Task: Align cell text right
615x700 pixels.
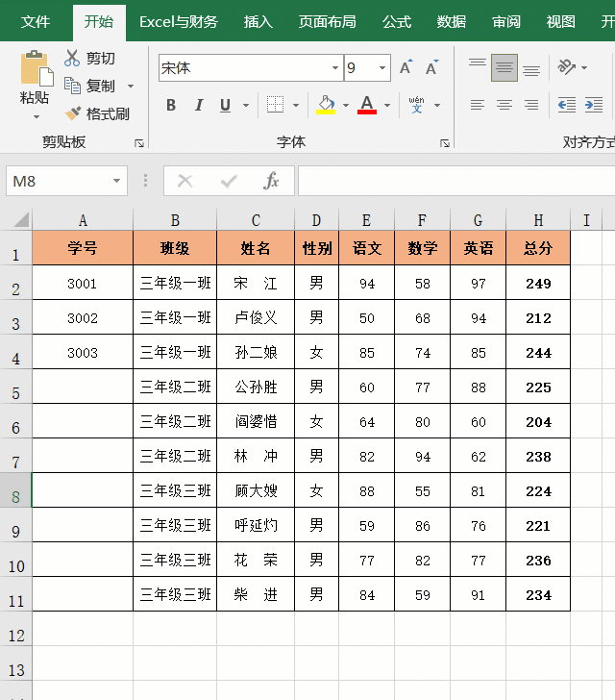Action: click(531, 105)
